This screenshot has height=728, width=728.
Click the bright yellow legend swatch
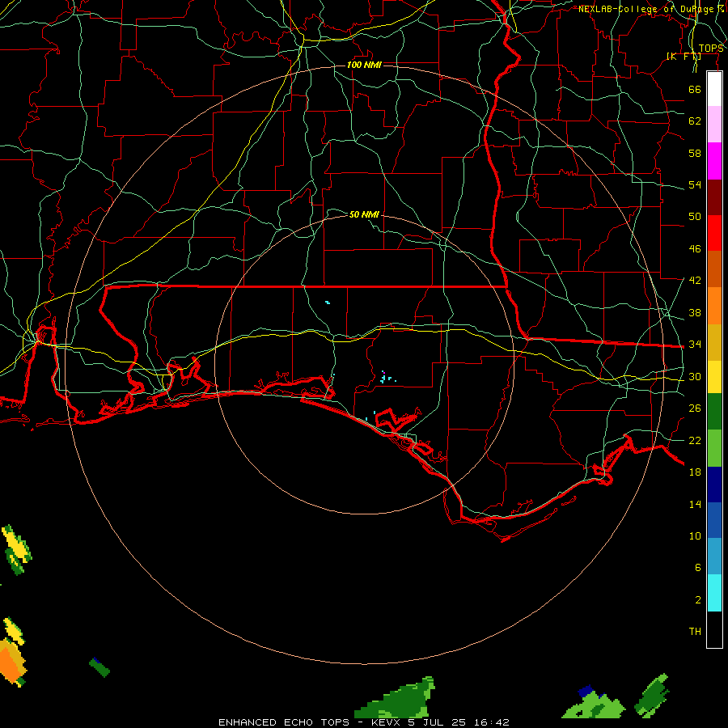[714, 377]
